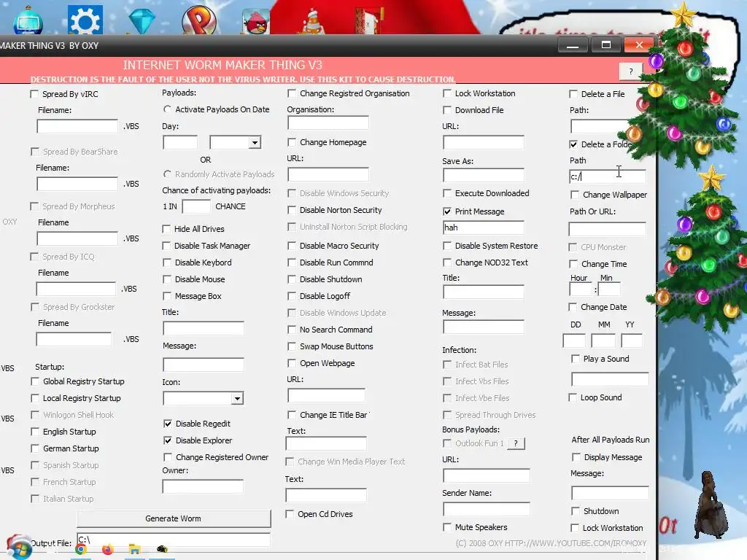Select Activate Payloads On Date radio button

pyautogui.click(x=167, y=109)
